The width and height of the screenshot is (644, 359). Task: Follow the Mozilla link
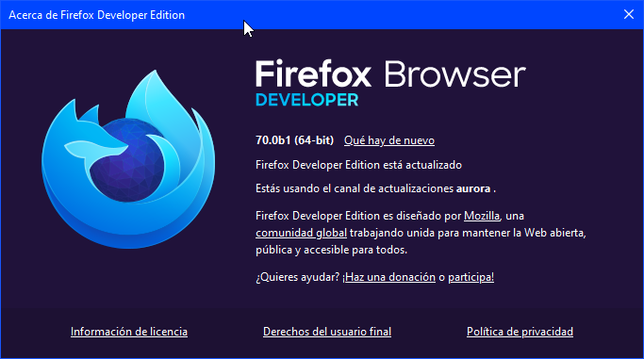[x=482, y=216]
